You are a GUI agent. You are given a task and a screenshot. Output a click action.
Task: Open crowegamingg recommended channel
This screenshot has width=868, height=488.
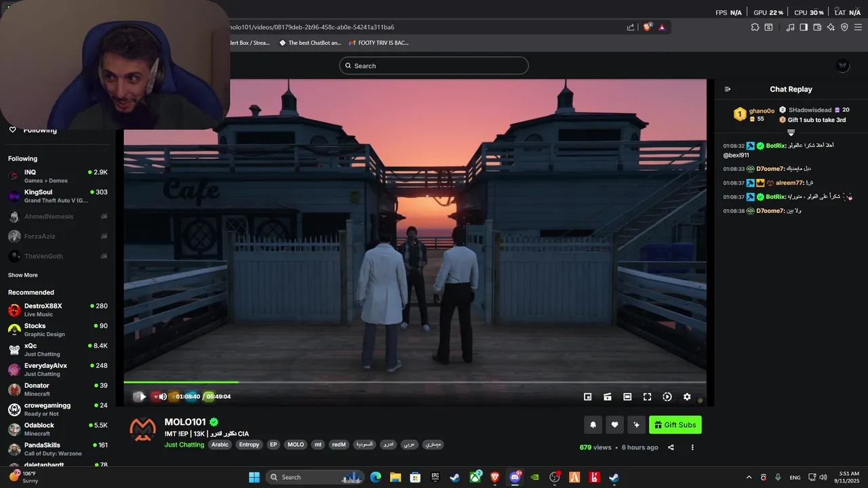[x=58, y=409]
